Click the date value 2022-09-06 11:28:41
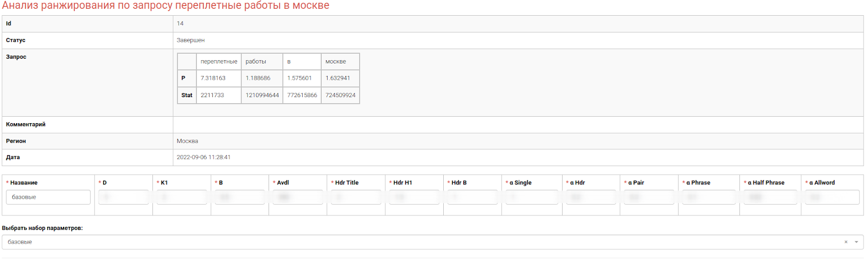 tap(203, 157)
